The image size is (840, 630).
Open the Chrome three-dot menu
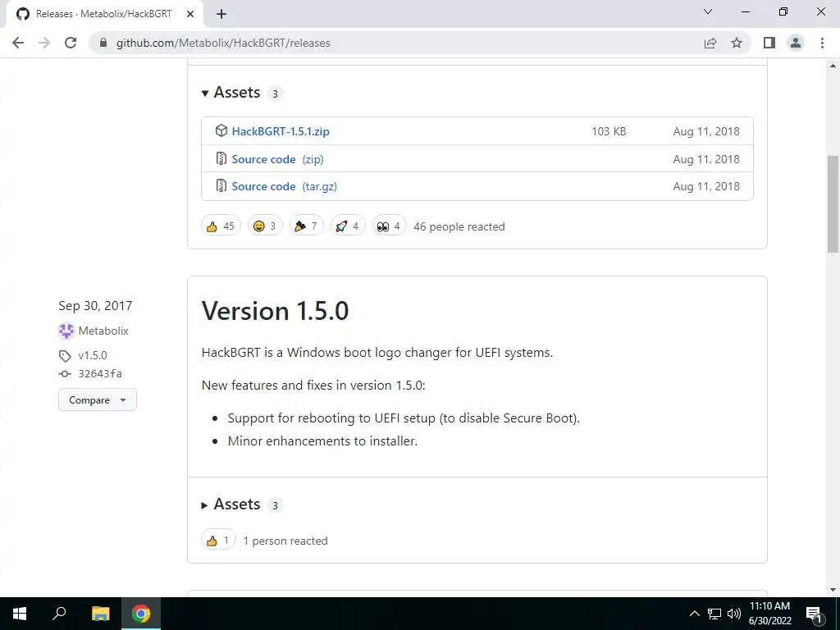tap(822, 43)
